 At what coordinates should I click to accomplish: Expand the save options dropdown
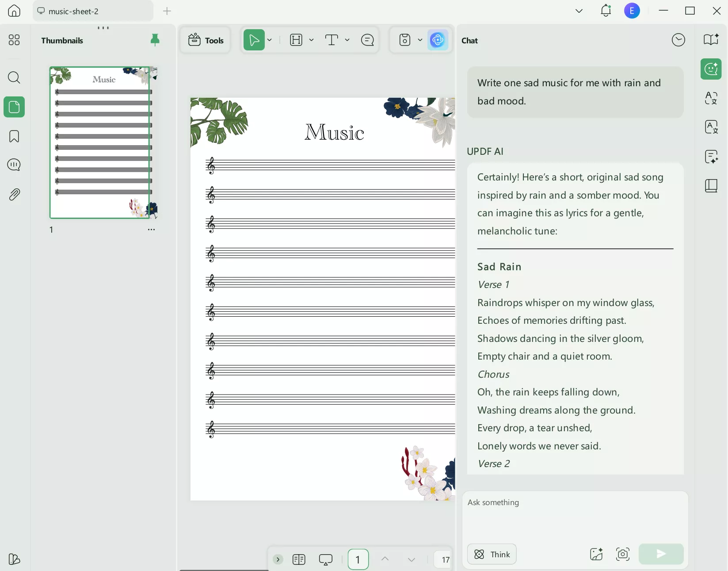[x=420, y=40]
